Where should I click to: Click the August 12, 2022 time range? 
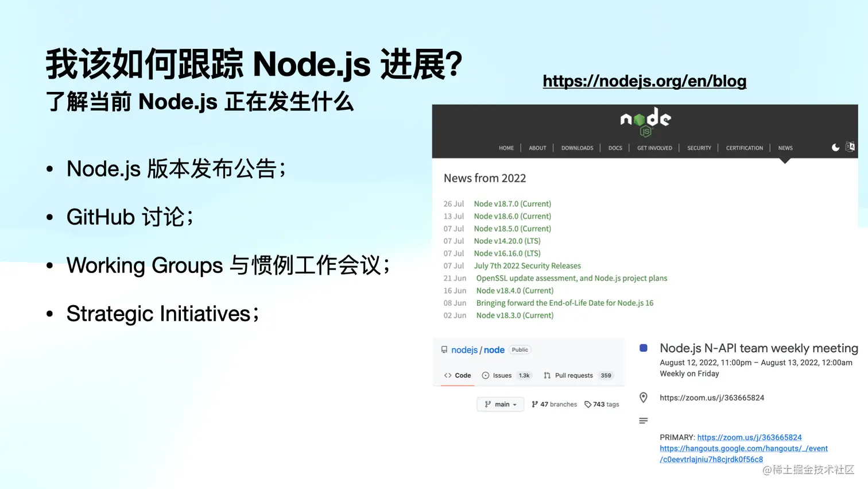tap(756, 363)
